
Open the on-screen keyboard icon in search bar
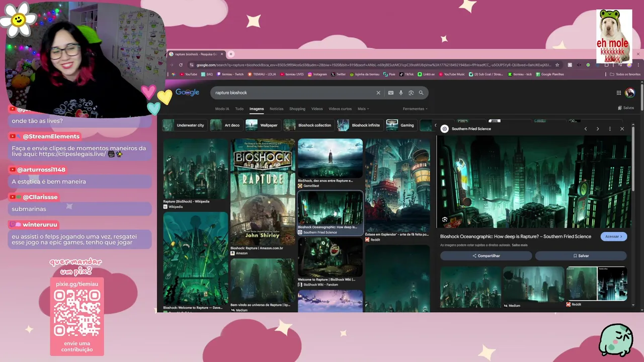[x=390, y=93]
